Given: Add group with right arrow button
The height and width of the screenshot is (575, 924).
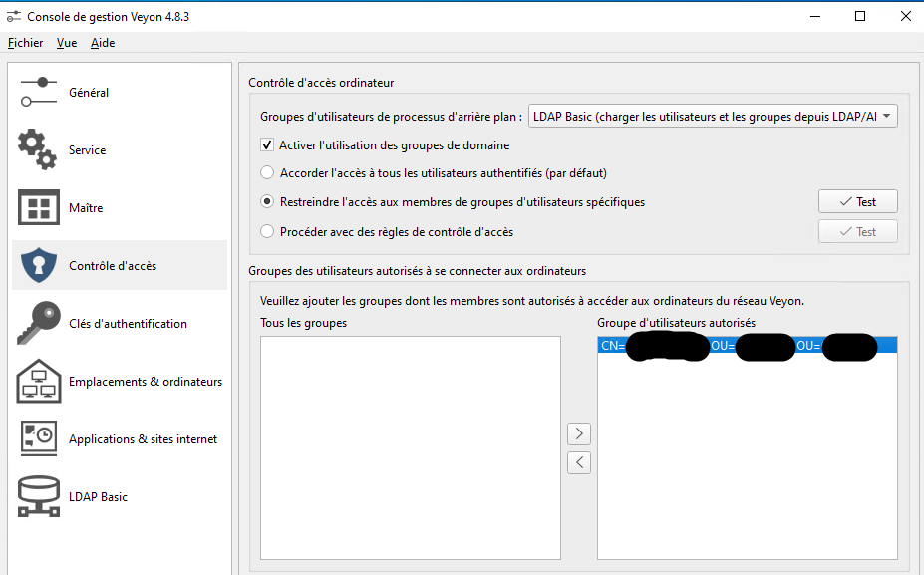Looking at the screenshot, I should pos(579,433).
